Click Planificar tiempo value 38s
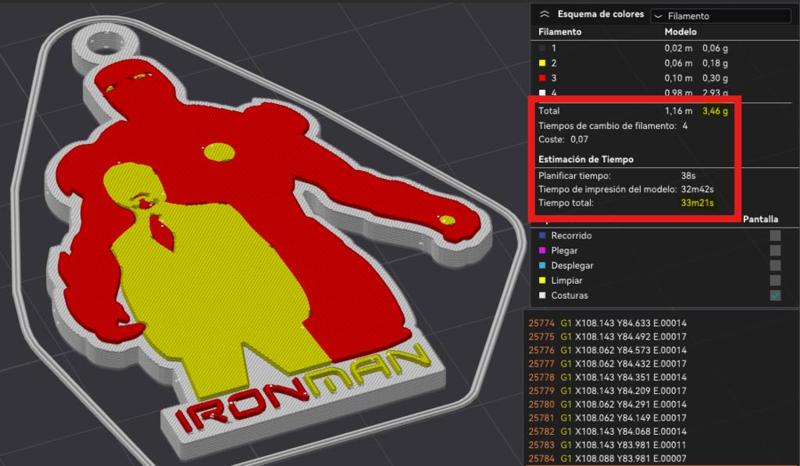800x466 pixels. [x=688, y=176]
